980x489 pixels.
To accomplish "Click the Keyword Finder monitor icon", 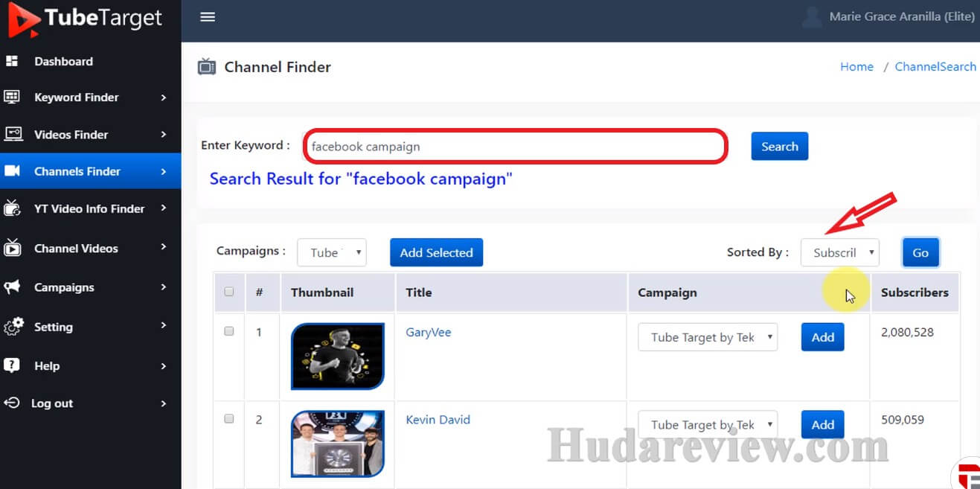I will pos(12,97).
